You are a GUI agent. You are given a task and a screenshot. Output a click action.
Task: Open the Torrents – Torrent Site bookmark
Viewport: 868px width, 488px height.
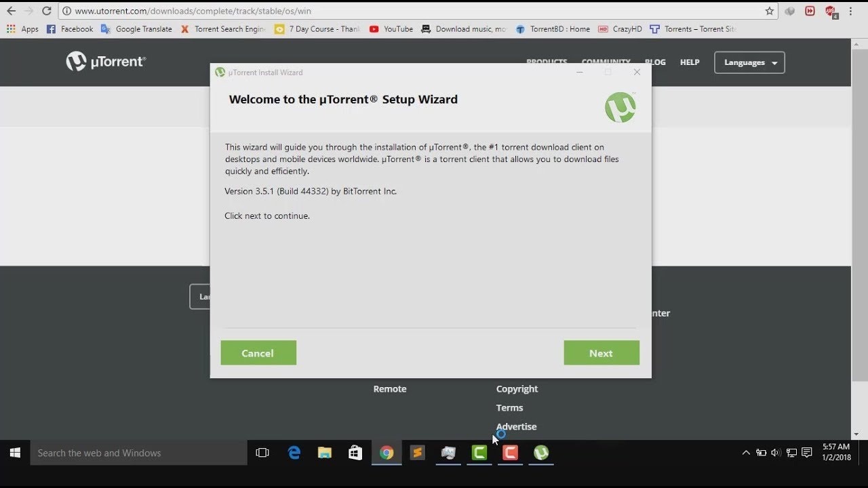point(692,29)
